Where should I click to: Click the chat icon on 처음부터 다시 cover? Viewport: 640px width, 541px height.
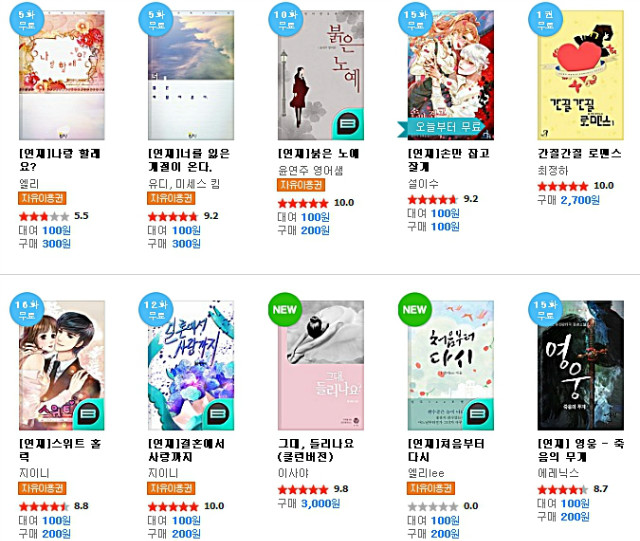pos(478,414)
